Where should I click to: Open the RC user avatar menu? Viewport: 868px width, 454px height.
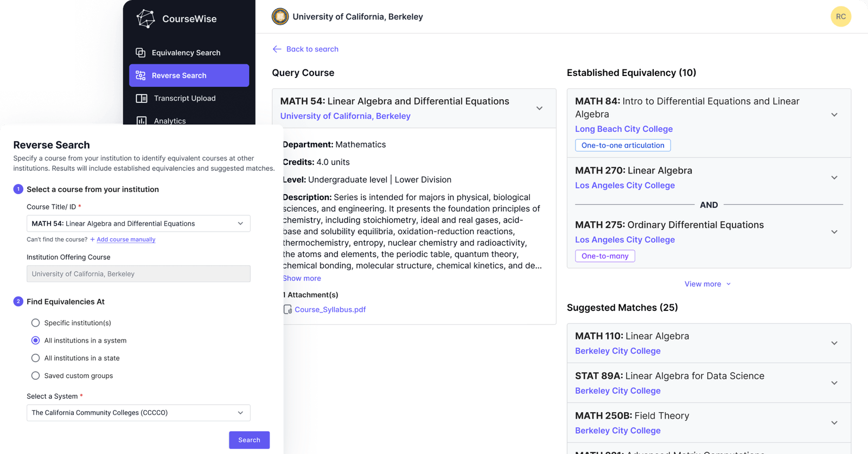(x=840, y=17)
